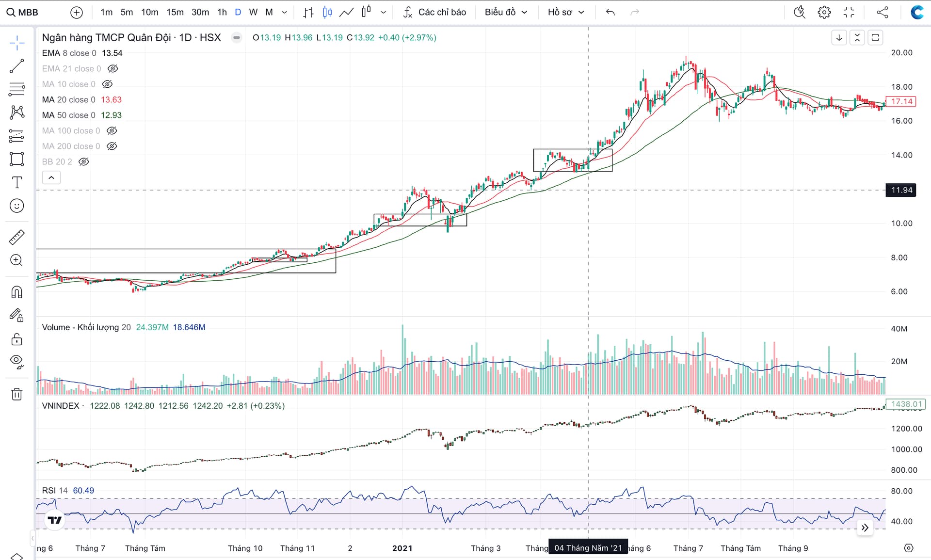Open the Fibonacci retracement tool
931x560 pixels.
click(x=16, y=89)
